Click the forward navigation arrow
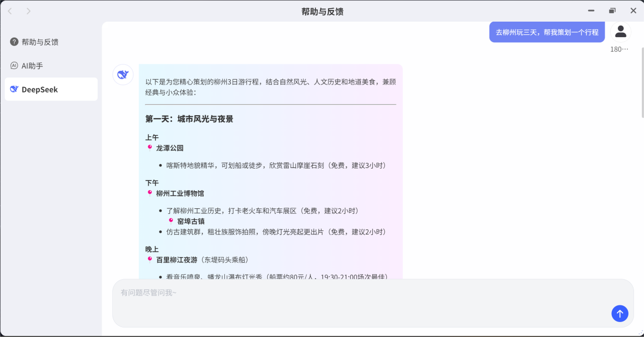Image resolution: width=644 pixels, height=337 pixels. tap(28, 11)
